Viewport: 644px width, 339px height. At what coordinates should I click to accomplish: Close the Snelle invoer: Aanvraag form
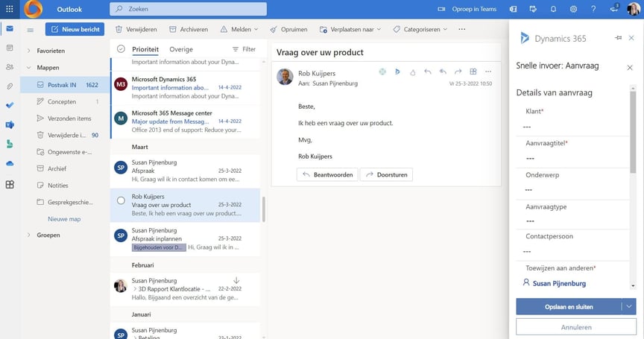point(630,67)
